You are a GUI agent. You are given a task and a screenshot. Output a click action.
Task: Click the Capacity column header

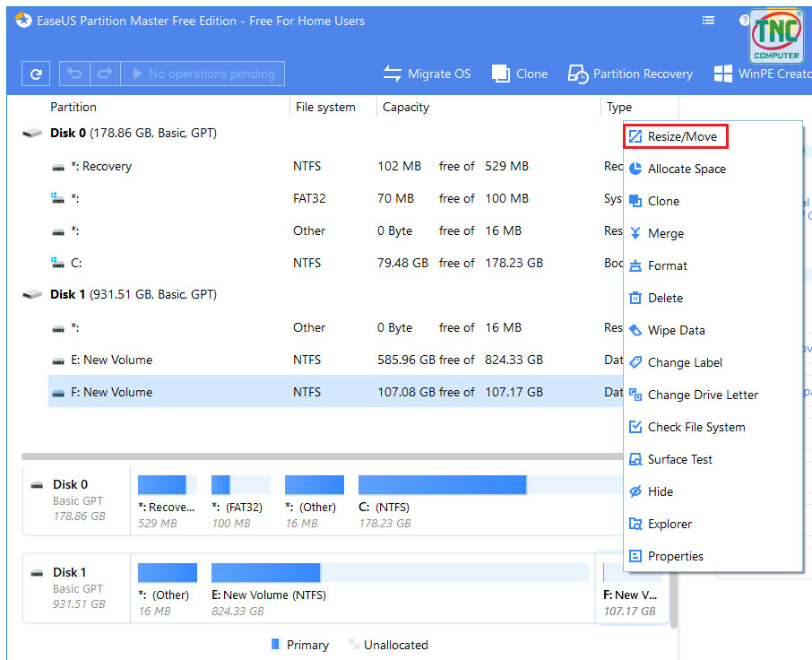[x=405, y=107]
